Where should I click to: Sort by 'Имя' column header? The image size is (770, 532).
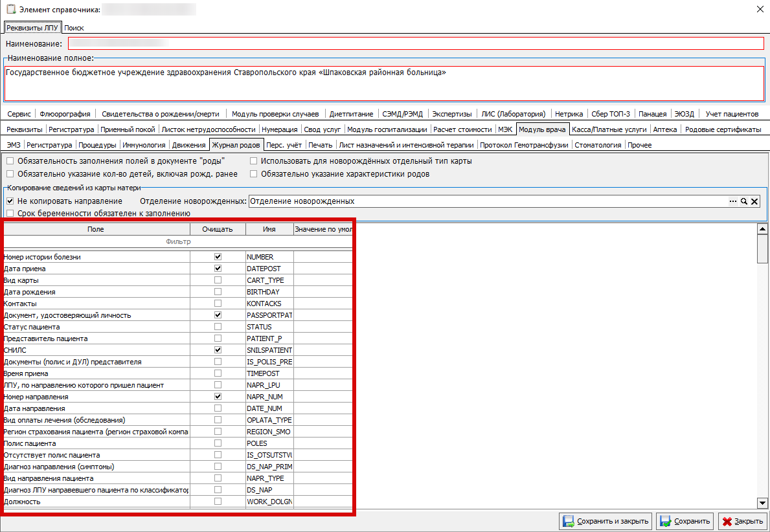[x=269, y=229]
